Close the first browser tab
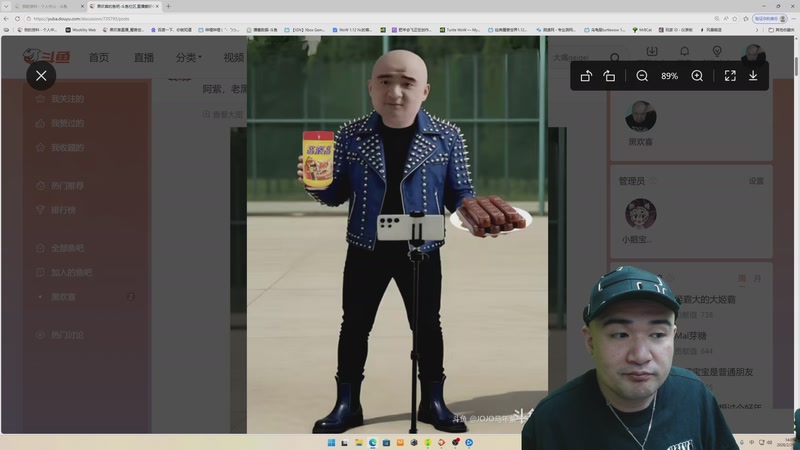Image resolution: width=800 pixels, height=450 pixels. (x=82, y=6)
